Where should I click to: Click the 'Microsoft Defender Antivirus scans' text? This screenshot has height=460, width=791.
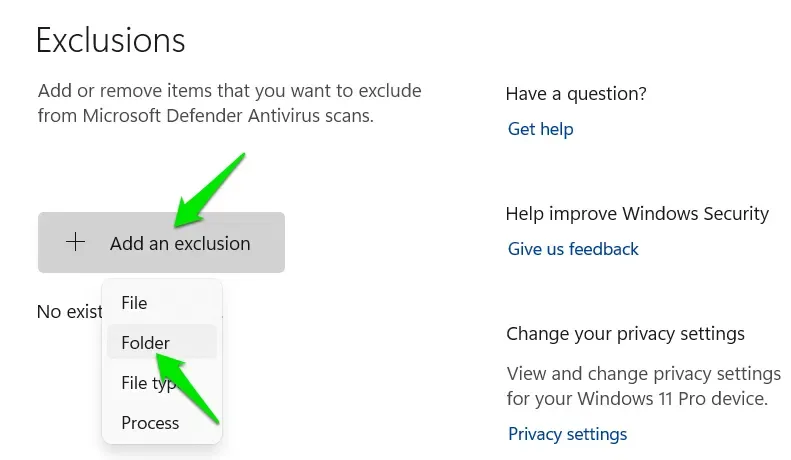[x=205, y=115]
